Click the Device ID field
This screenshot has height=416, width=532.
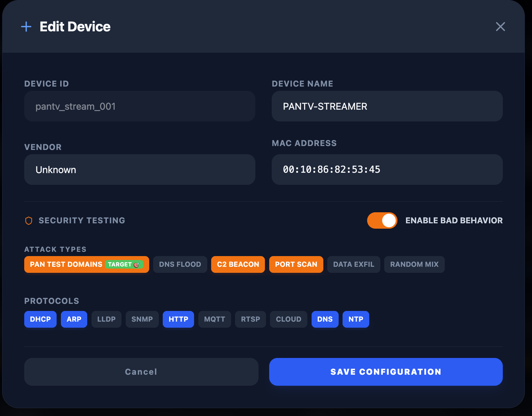(140, 106)
